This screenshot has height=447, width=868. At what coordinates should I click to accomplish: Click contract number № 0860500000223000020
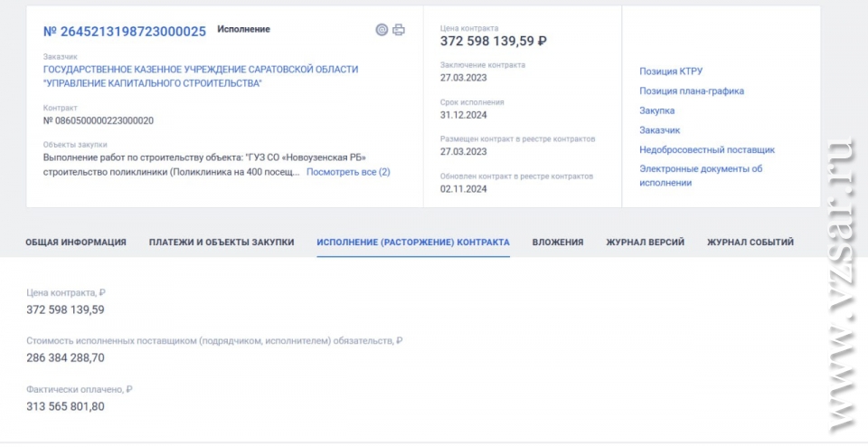point(99,120)
